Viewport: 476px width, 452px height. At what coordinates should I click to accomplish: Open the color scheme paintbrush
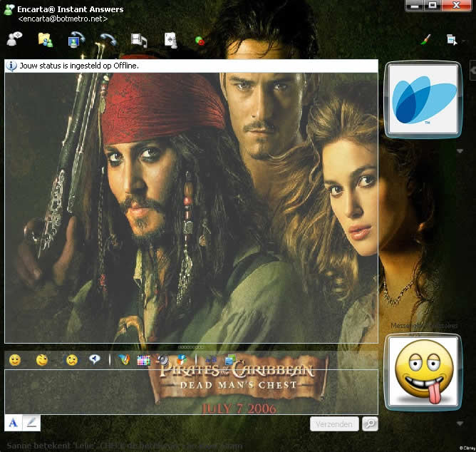[x=425, y=39]
